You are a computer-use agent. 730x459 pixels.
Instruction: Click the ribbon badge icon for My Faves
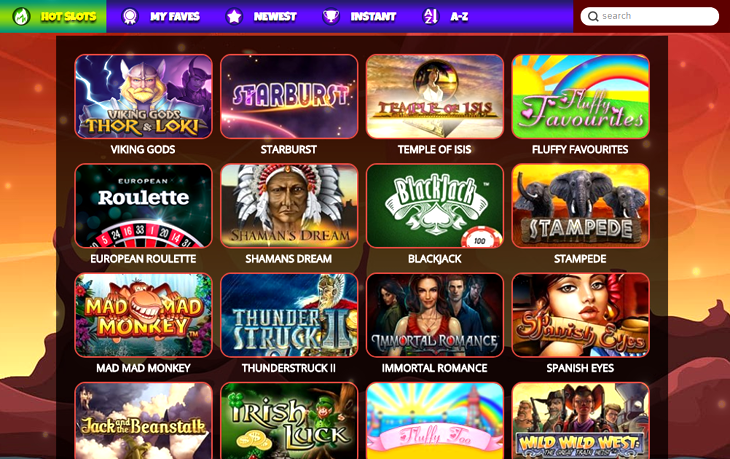[x=130, y=17]
